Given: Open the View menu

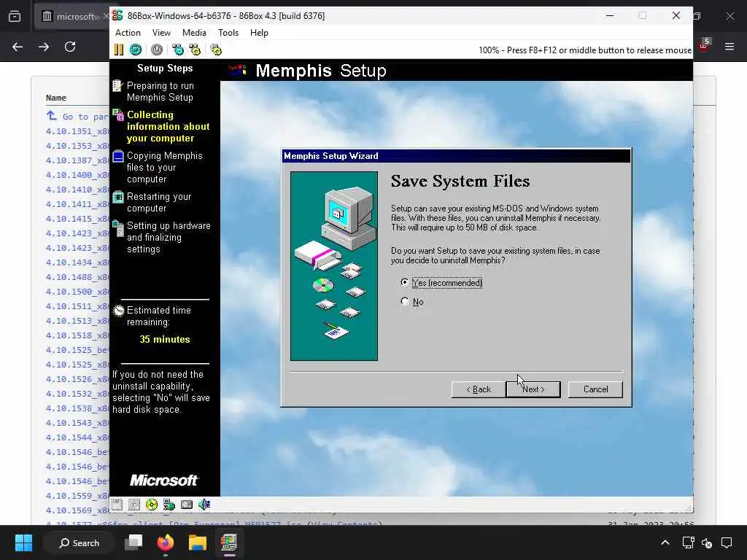Looking at the screenshot, I should pyautogui.click(x=161, y=33).
